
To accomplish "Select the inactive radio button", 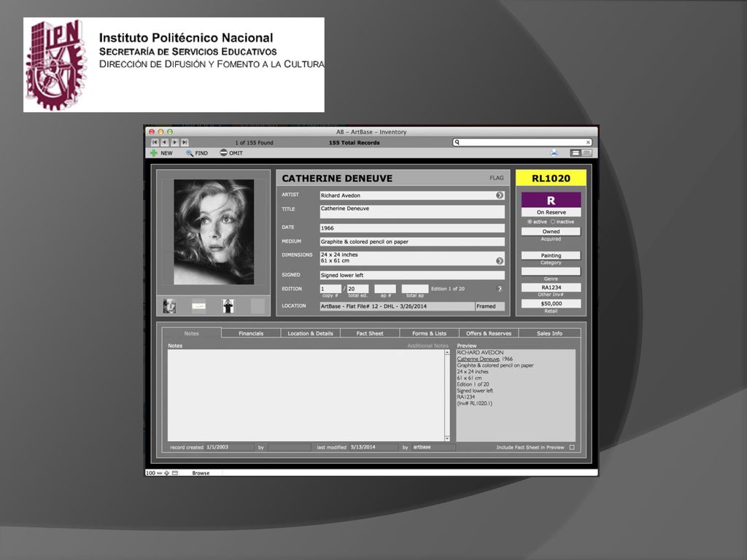I will (553, 222).
